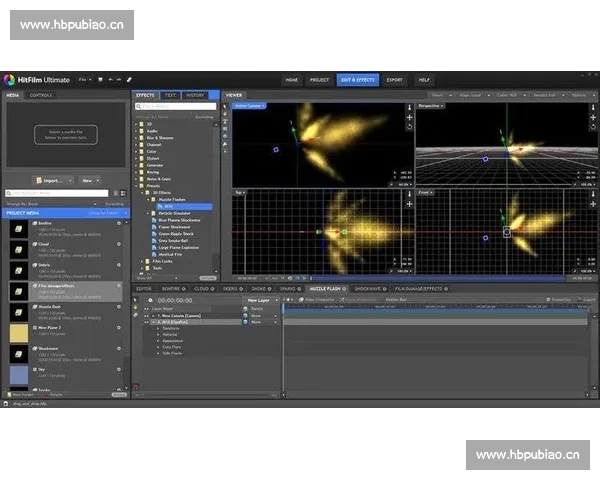Viewport: 600px width, 480px height.
Task: Switch to the Edit & Effects tab
Action: (x=357, y=79)
